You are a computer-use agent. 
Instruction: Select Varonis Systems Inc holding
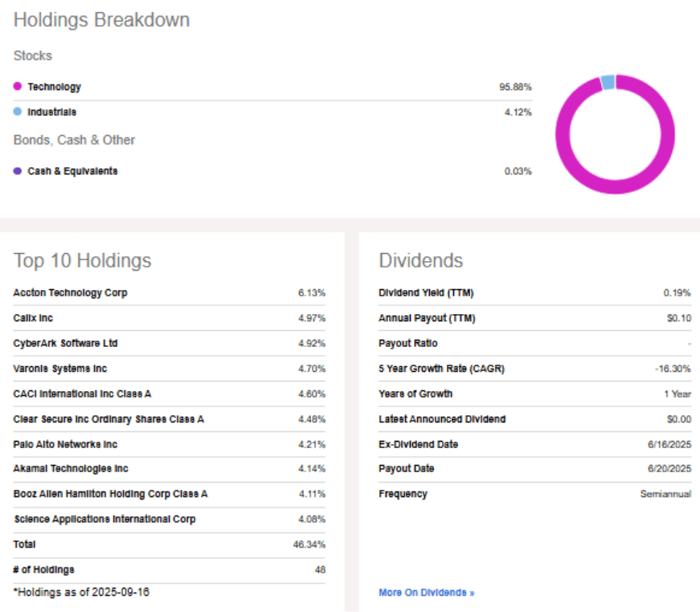[x=60, y=369]
